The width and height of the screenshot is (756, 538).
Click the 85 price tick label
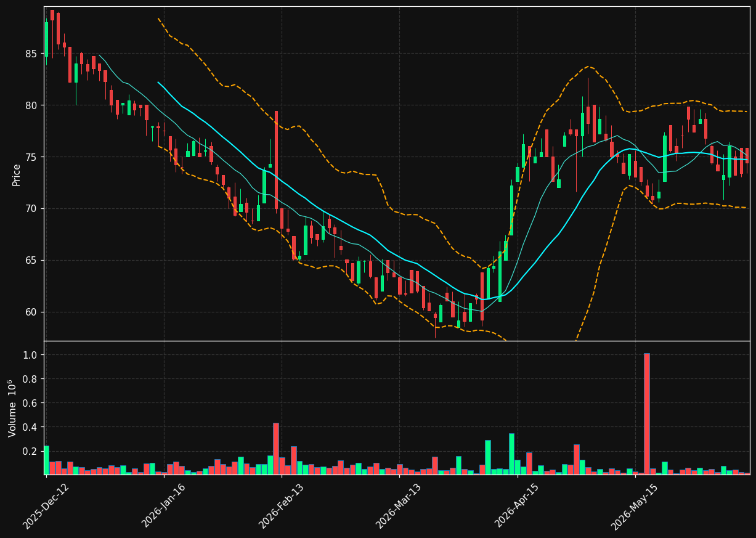[32, 54]
